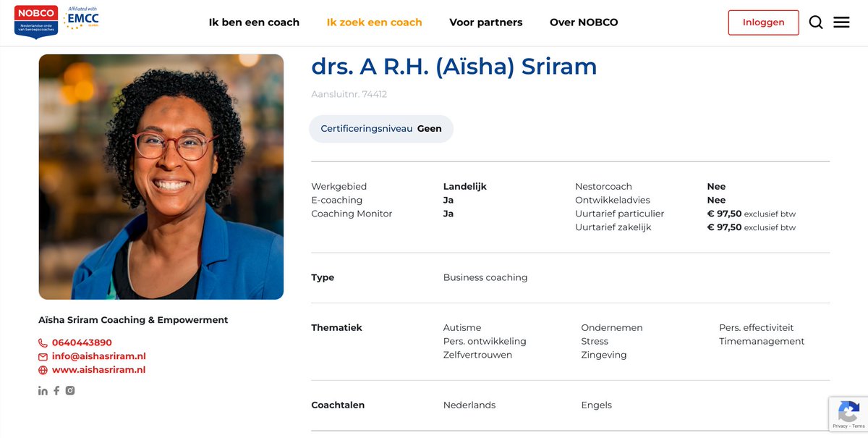Click the 'Stress' theme
Screen dimensions: 868x438
point(595,342)
